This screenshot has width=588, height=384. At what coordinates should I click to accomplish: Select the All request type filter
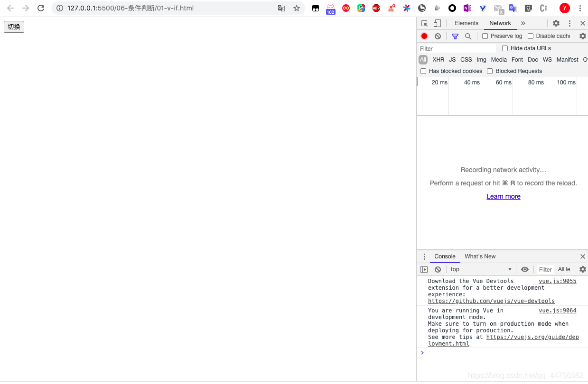pos(423,60)
